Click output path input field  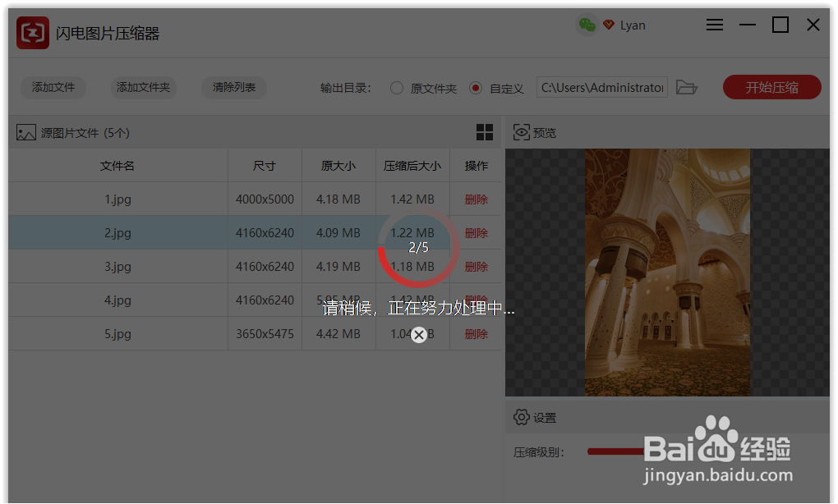(601, 88)
